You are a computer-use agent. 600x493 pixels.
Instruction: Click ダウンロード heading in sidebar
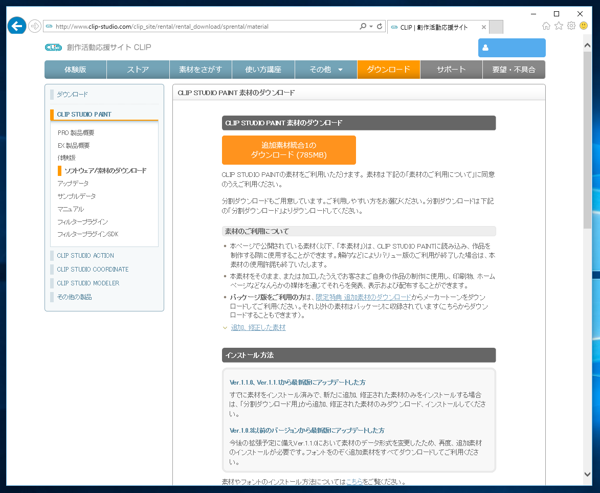(72, 94)
